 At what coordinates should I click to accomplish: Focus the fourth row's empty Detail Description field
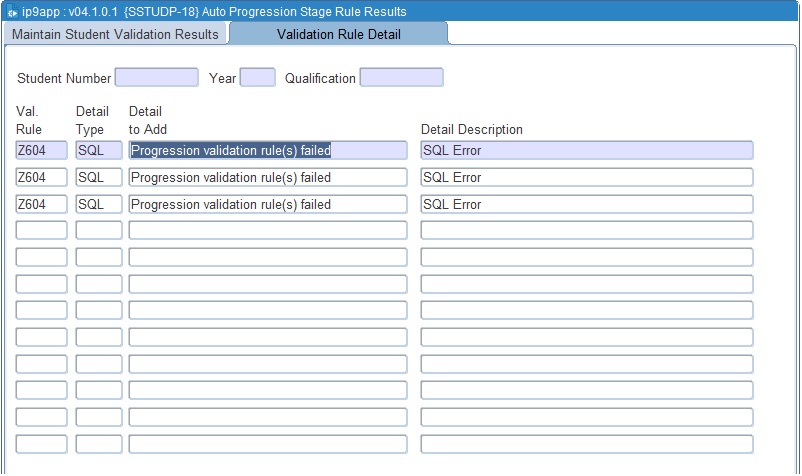click(x=586, y=231)
